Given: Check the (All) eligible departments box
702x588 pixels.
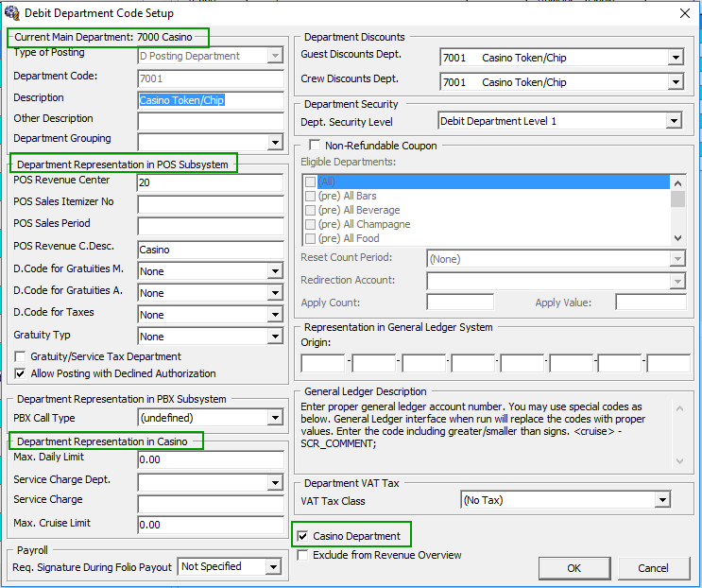Looking at the screenshot, I should 310,182.
